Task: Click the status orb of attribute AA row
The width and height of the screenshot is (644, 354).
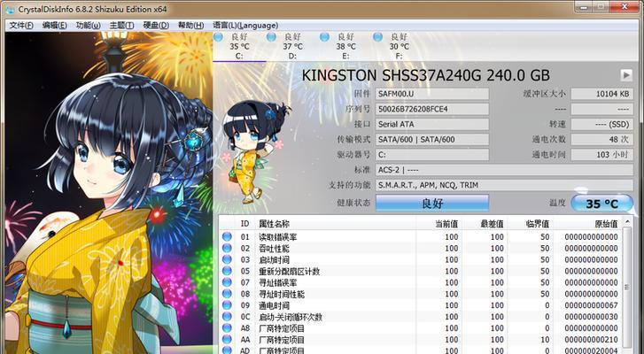Action: click(227, 340)
